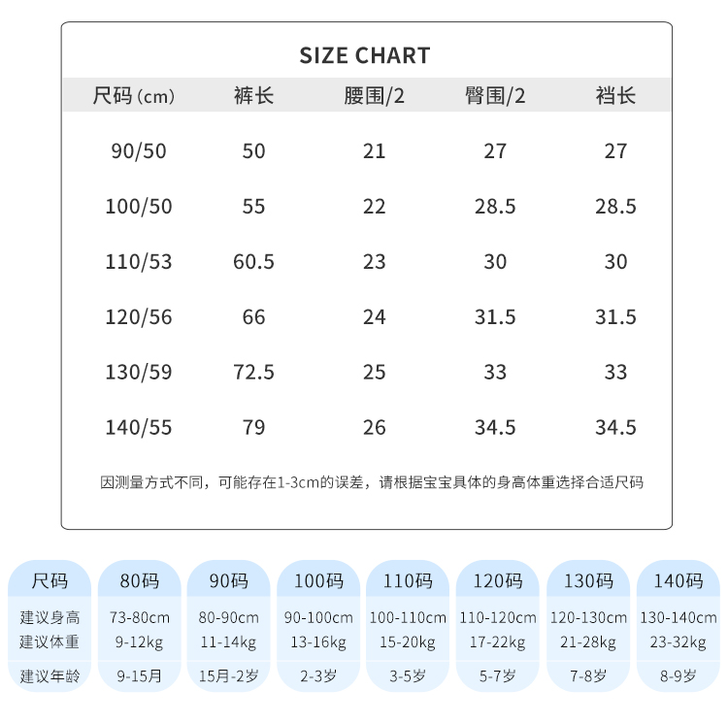Click the 130-140cm height range
The width and height of the screenshot is (728, 723).
[678, 617]
